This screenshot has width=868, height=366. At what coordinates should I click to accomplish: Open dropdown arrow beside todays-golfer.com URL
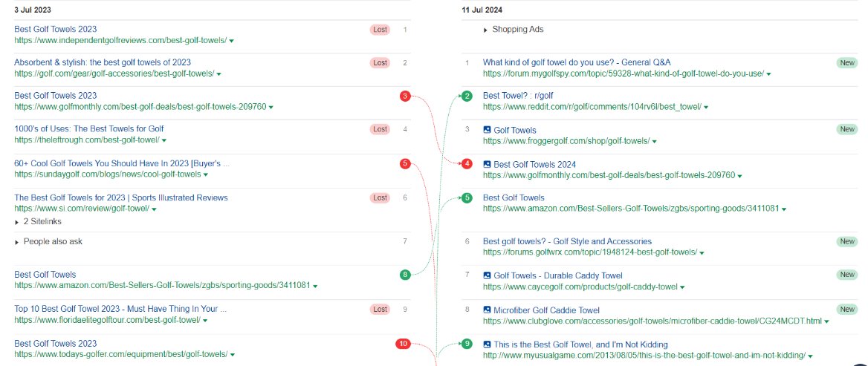point(232,354)
